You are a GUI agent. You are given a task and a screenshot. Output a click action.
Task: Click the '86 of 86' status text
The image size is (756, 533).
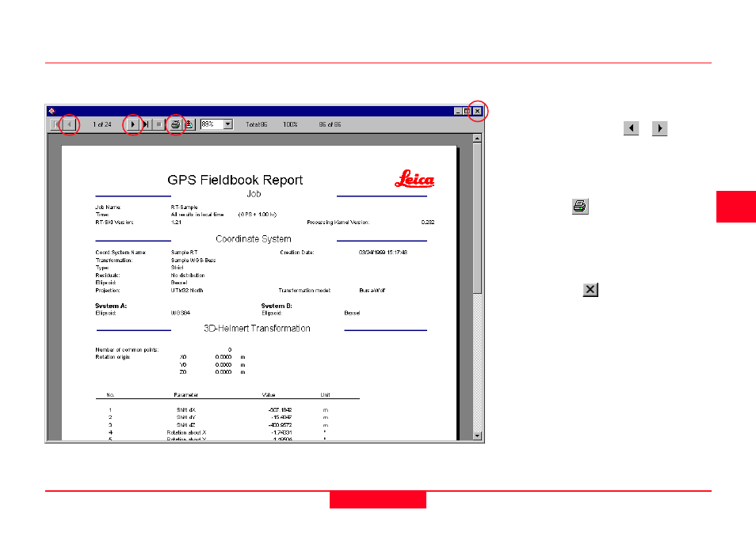click(330, 124)
